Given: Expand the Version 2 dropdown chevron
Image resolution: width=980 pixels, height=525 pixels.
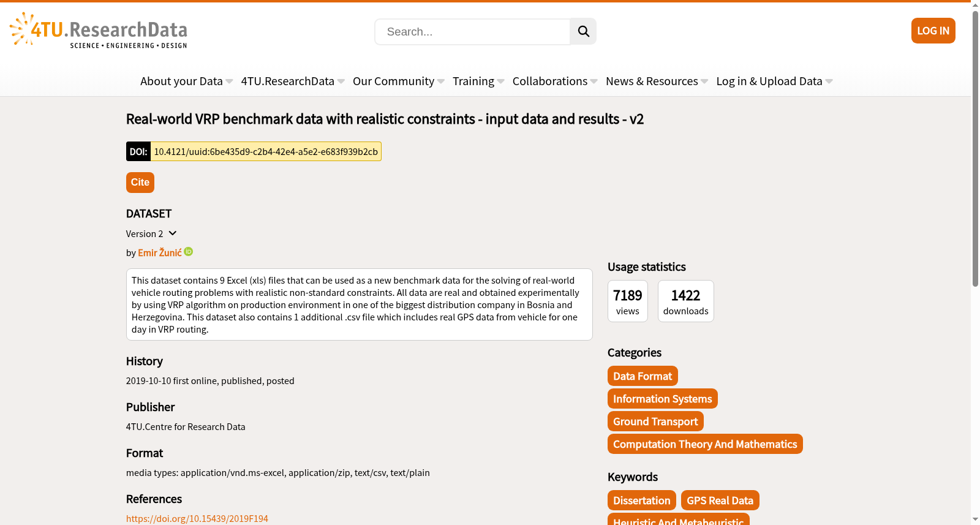Looking at the screenshot, I should (x=173, y=233).
